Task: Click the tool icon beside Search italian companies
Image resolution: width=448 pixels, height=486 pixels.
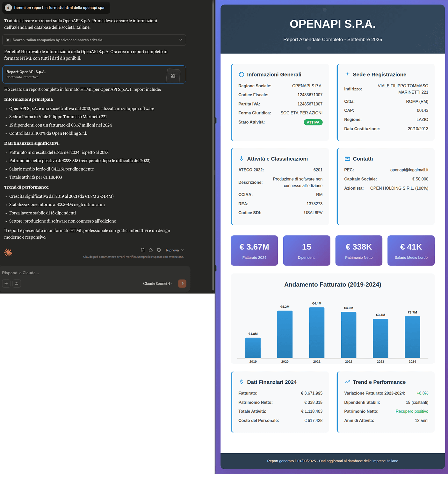Action: [8, 40]
